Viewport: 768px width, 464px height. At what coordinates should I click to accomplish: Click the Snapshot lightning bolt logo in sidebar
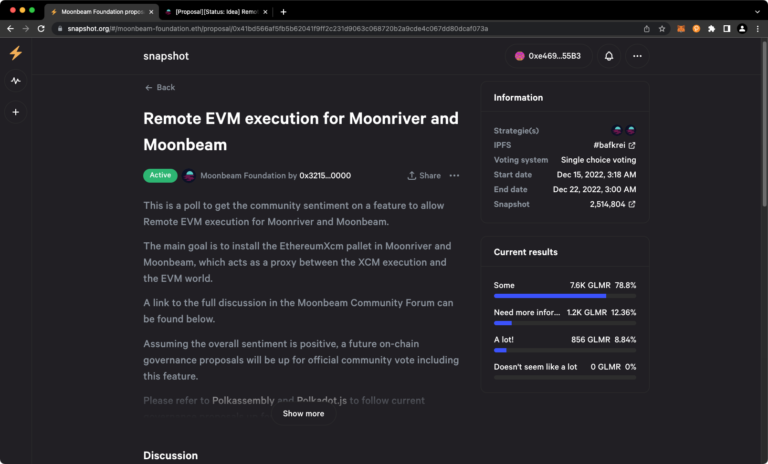[16, 53]
